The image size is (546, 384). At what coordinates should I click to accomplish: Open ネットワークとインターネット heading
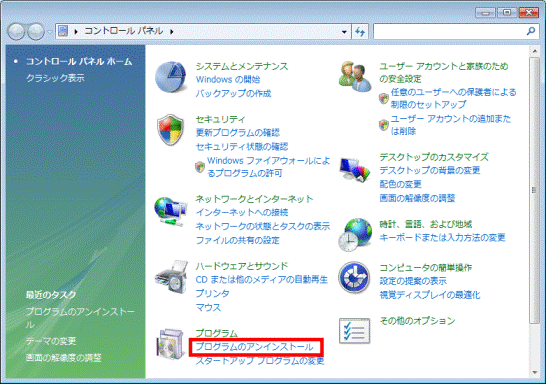coord(254,199)
